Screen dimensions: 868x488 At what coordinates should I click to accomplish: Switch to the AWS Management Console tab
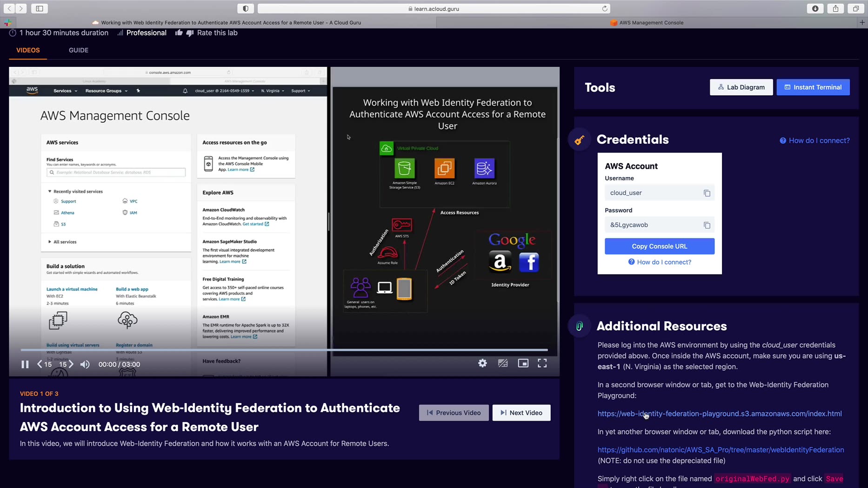pyautogui.click(x=647, y=22)
